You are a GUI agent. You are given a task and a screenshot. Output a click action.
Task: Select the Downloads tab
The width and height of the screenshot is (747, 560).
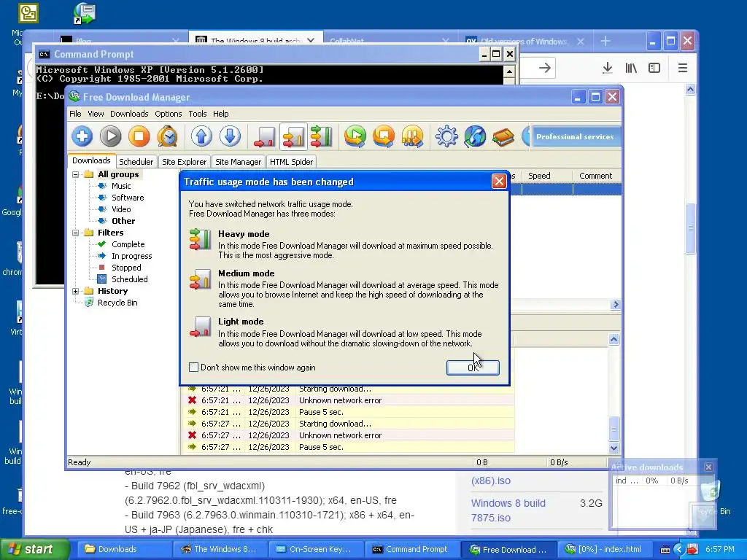[x=91, y=160]
